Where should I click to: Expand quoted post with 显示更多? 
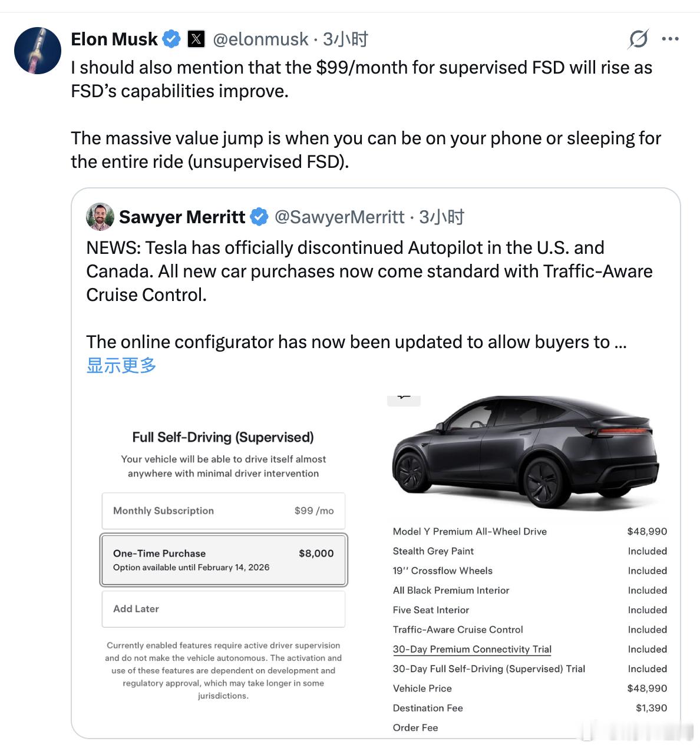[121, 366]
